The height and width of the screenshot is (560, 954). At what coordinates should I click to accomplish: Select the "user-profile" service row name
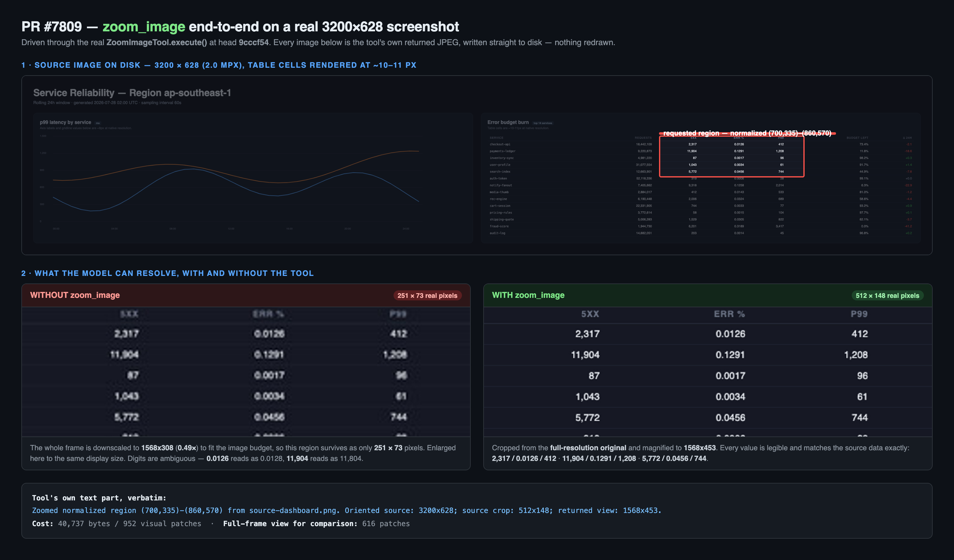point(500,165)
